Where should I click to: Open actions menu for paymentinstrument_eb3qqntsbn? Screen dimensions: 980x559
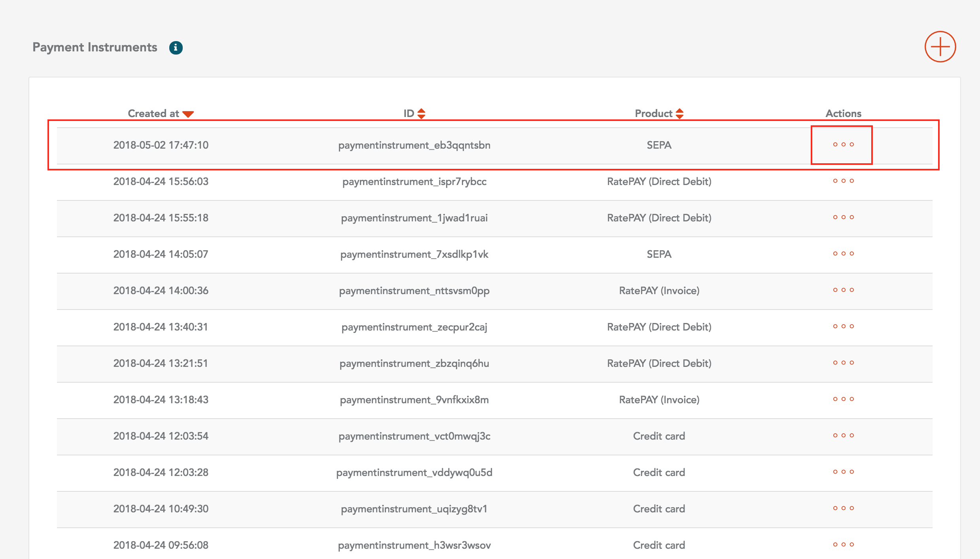843,145
